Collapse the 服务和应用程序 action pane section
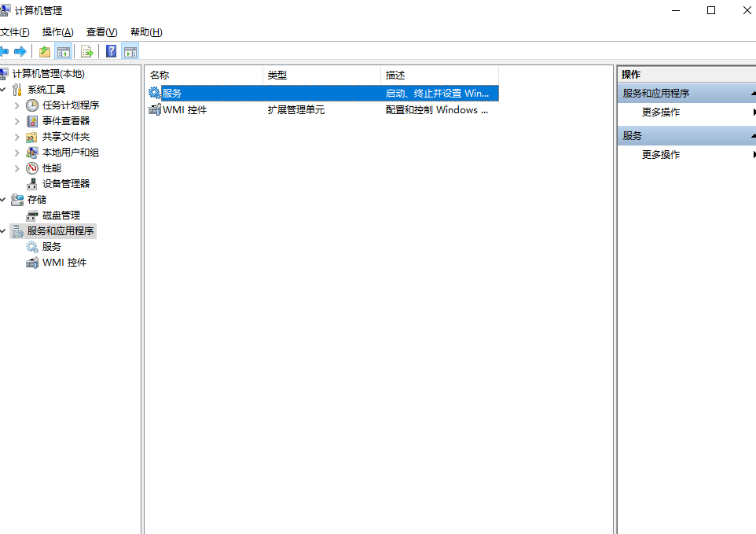756x534 pixels. click(x=750, y=92)
